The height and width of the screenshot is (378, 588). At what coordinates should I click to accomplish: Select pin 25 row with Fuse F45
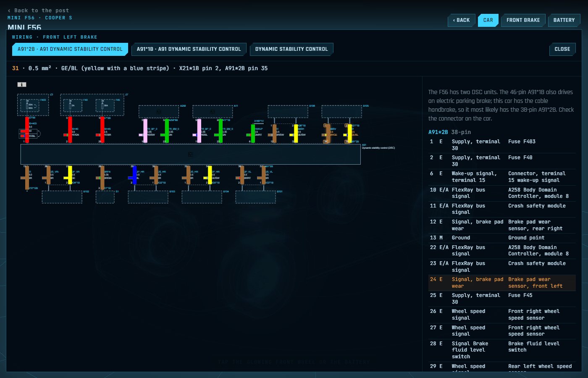tap(502, 299)
